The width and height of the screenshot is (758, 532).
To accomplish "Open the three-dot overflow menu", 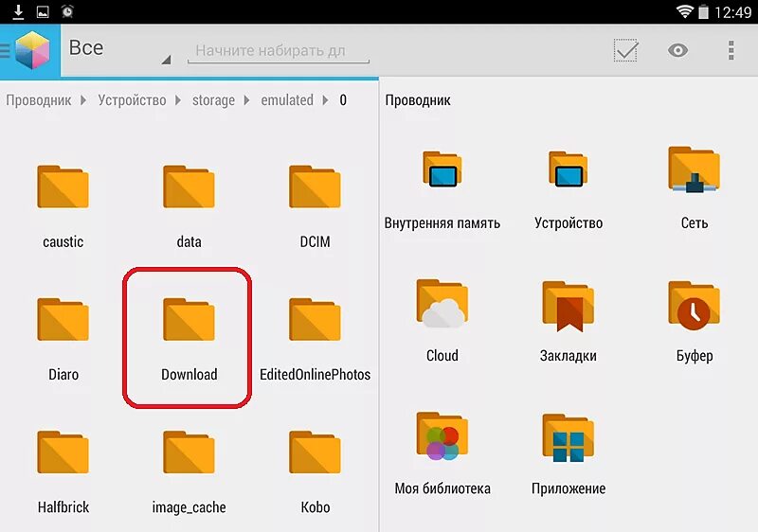I will (731, 50).
